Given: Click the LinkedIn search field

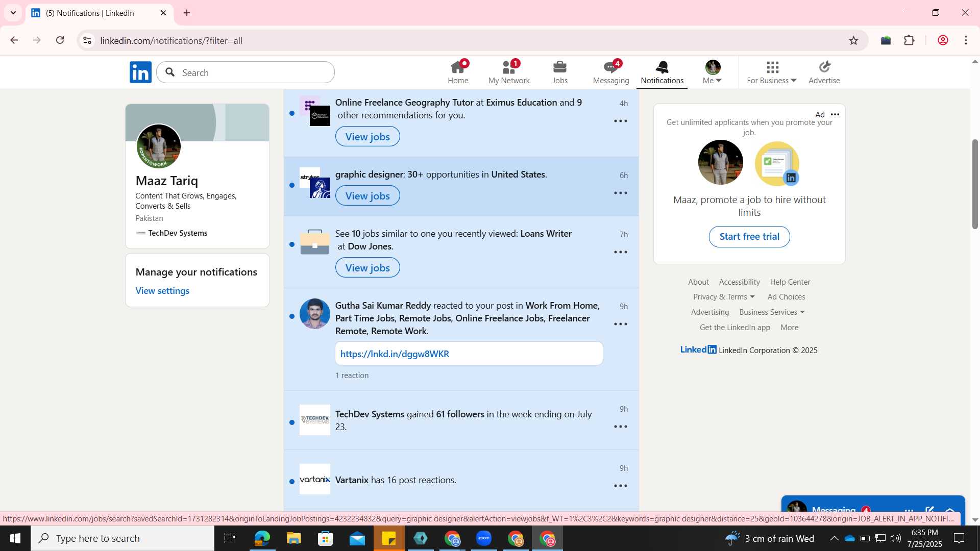Looking at the screenshot, I should point(246,72).
